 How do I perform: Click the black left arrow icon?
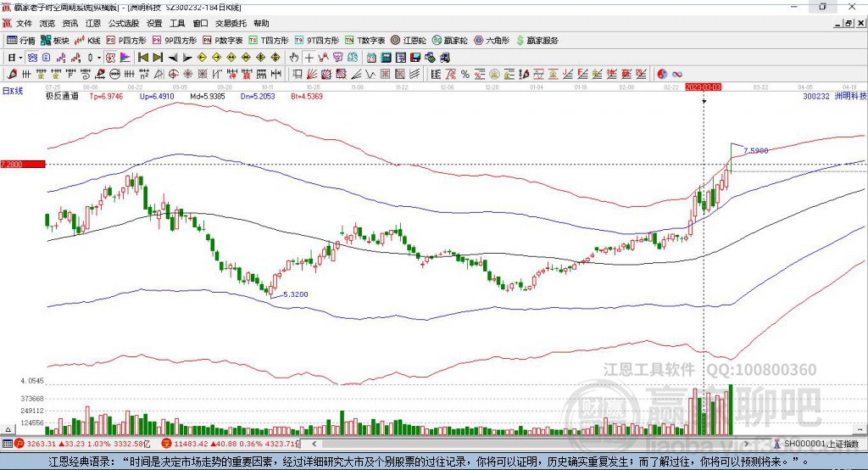tap(173, 58)
